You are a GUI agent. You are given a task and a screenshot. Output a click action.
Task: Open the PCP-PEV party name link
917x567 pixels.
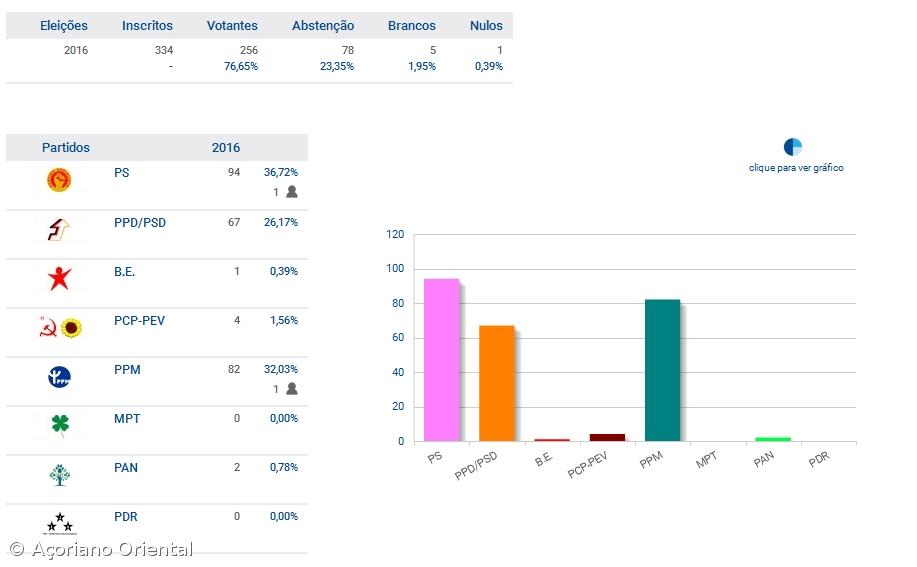tap(140, 321)
